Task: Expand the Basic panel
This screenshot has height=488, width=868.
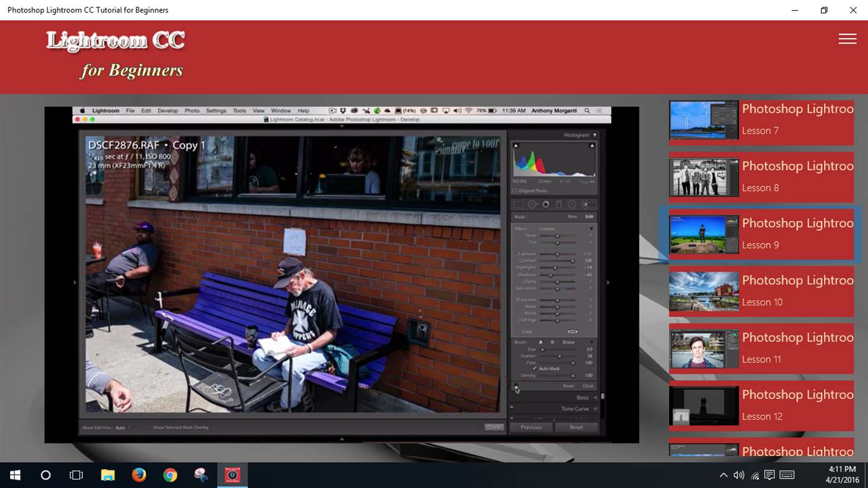Action: click(x=595, y=398)
